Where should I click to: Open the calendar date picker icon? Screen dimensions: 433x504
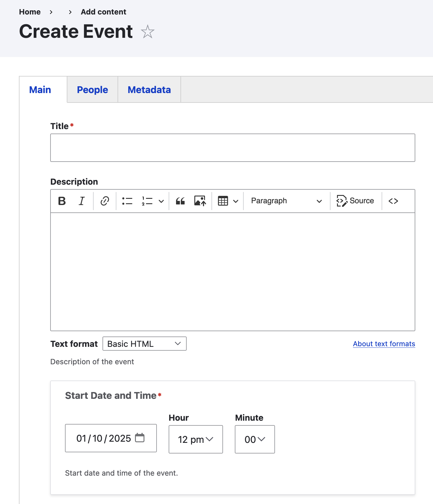click(x=140, y=438)
